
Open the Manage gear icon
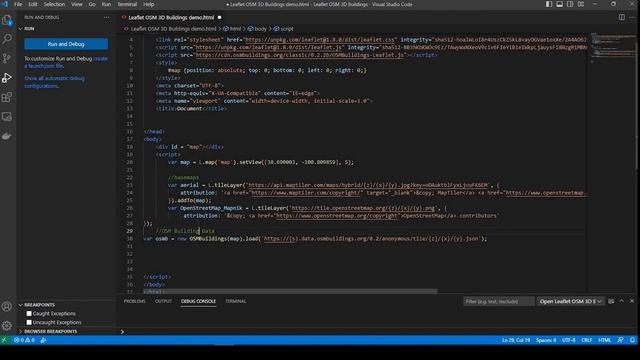tap(7, 325)
